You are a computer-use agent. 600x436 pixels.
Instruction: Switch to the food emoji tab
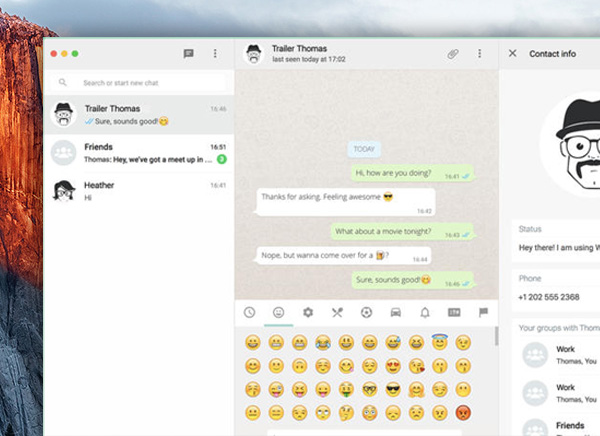(x=337, y=313)
